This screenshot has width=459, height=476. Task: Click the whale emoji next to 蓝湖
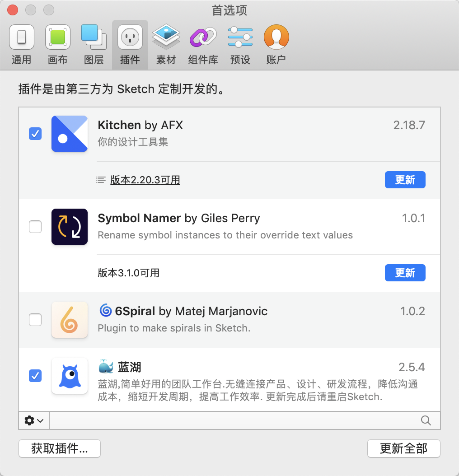106,367
